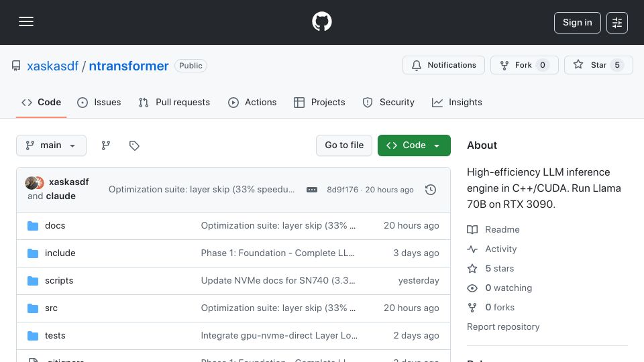Screen dimensions: 644x362
Task: Click the repository icon beside xaskasdf
Action: (x=16, y=66)
